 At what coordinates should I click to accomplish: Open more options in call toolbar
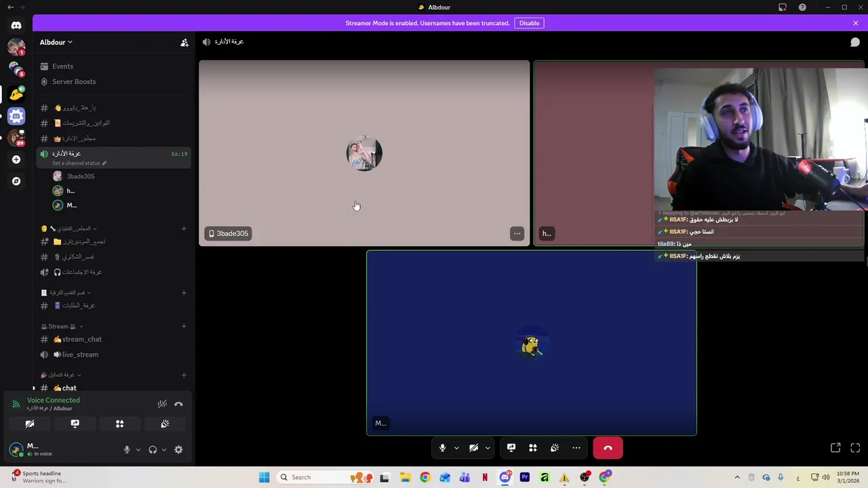click(x=576, y=448)
